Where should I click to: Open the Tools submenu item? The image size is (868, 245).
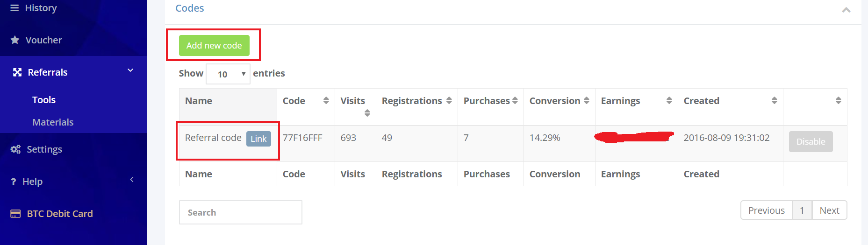pos(44,100)
